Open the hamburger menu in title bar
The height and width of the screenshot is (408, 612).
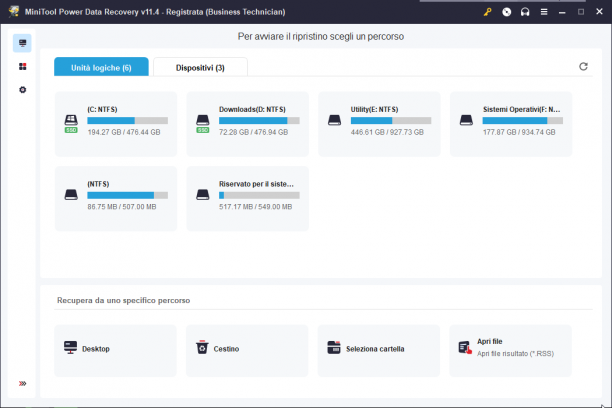tap(544, 12)
